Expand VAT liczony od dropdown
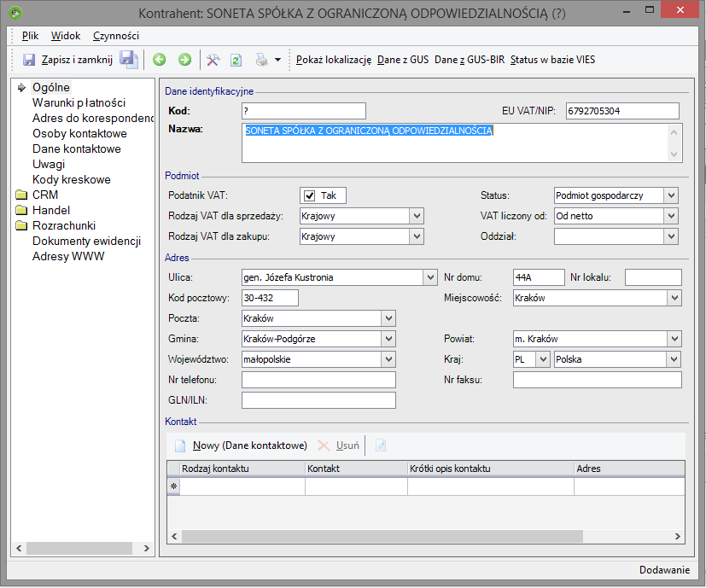The height and width of the screenshot is (588, 706). [x=671, y=216]
